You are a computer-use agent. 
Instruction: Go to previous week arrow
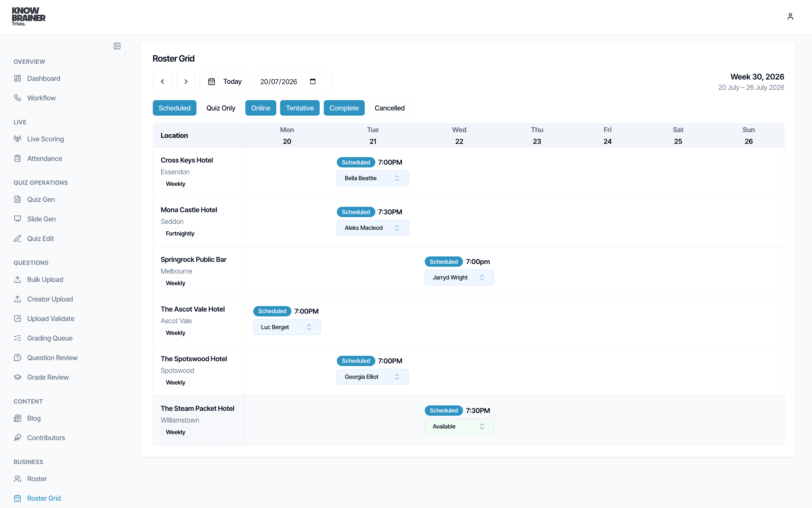[163, 81]
